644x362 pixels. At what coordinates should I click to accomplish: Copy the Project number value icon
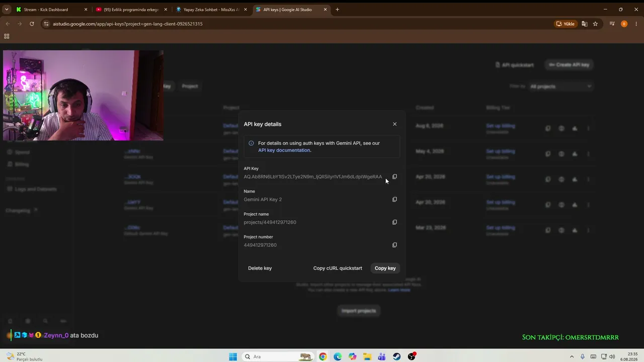click(x=394, y=245)
